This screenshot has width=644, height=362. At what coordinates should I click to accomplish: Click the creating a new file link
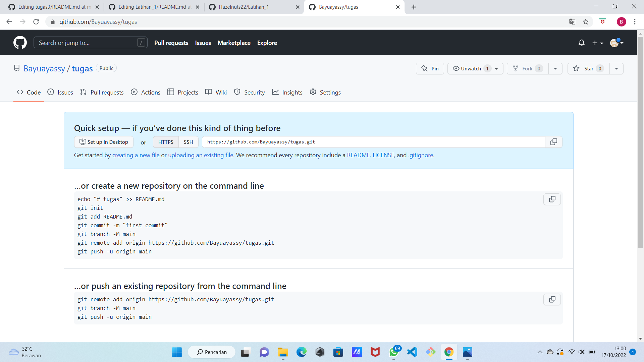pyautogui.click(x=136, y=155)
